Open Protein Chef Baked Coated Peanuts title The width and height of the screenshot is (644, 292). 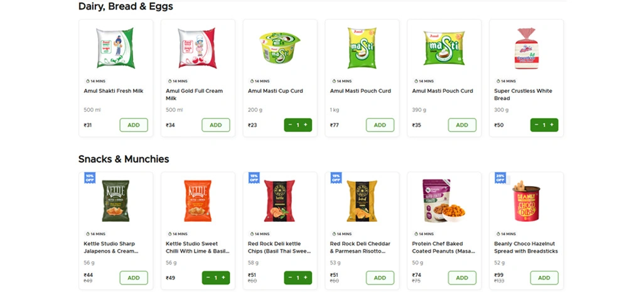click(443, 247)
